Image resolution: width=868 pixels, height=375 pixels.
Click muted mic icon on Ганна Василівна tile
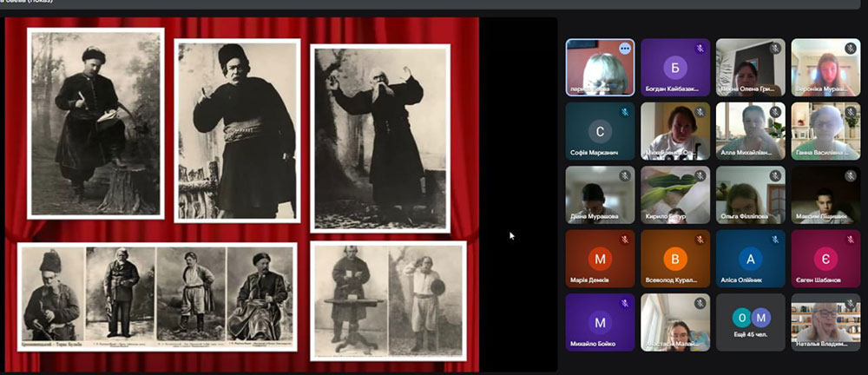pyautogui.click(x=851, y=112)
